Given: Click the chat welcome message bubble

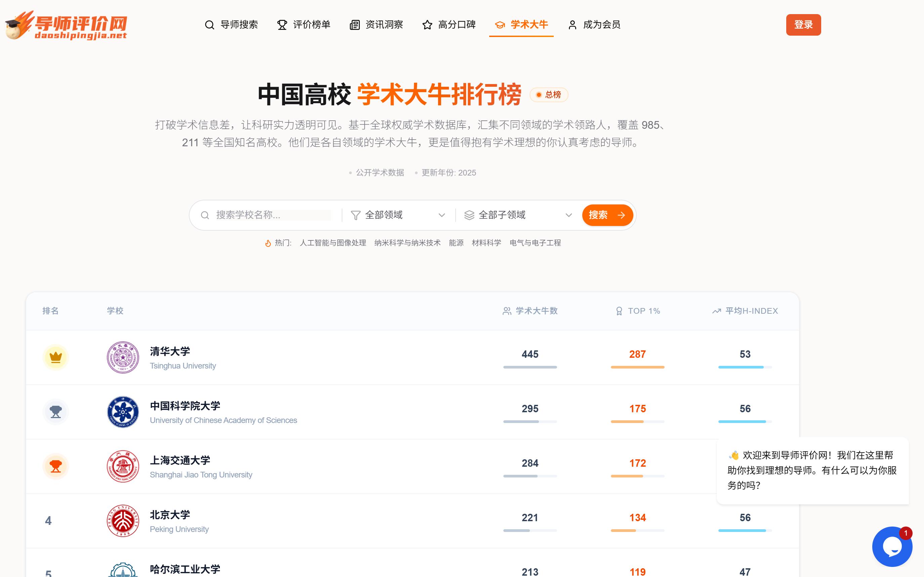Looking at the screenshot, I should point(812,470).
